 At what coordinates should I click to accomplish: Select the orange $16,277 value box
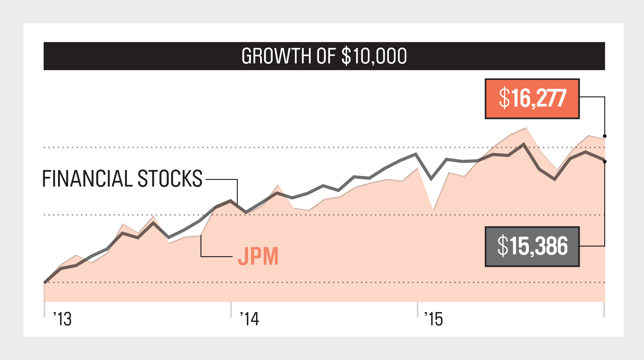tap(532, 99)
